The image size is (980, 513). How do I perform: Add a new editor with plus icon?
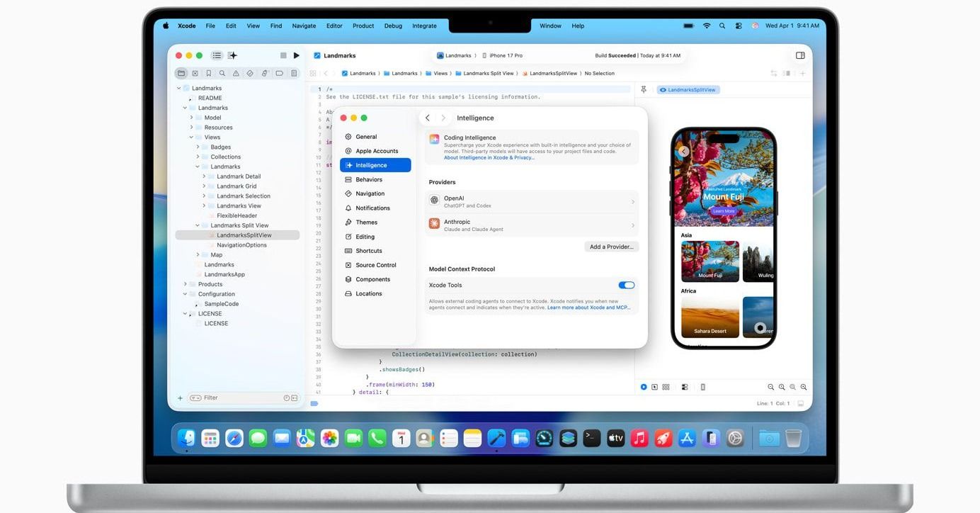click(802, 74)
